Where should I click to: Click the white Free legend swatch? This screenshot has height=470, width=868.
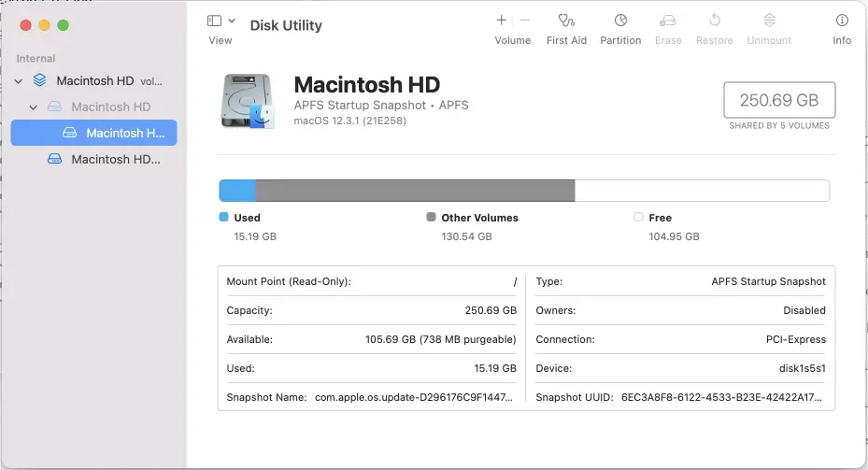pos(638,217)
